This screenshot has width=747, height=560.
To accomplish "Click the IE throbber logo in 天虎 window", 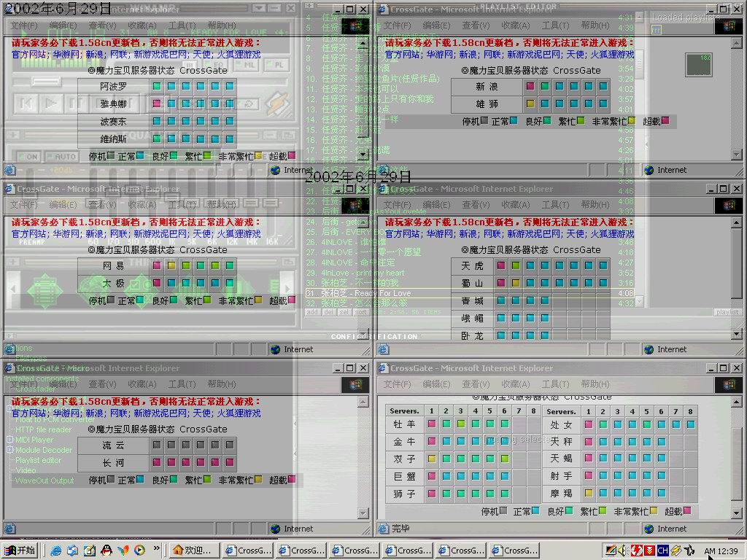I will [729, 205].
